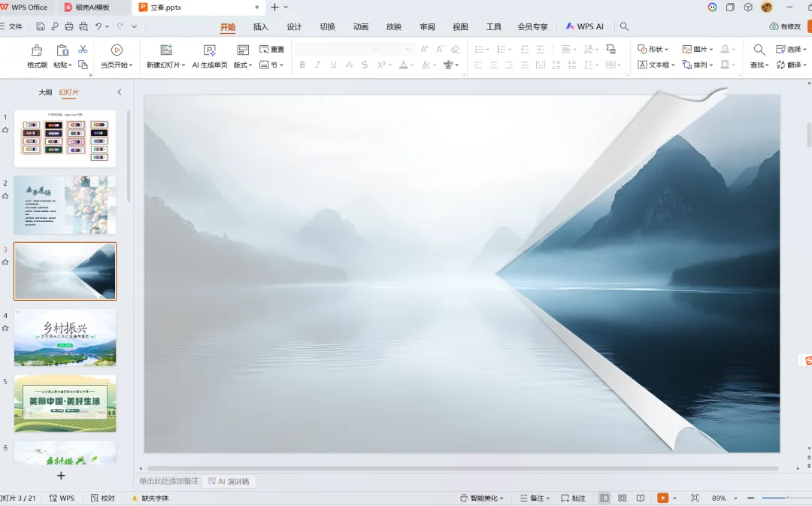Viewport: 812px width, 506px height.
Task: Open the Picture (图片) dropdown
Action: [698, 49]
